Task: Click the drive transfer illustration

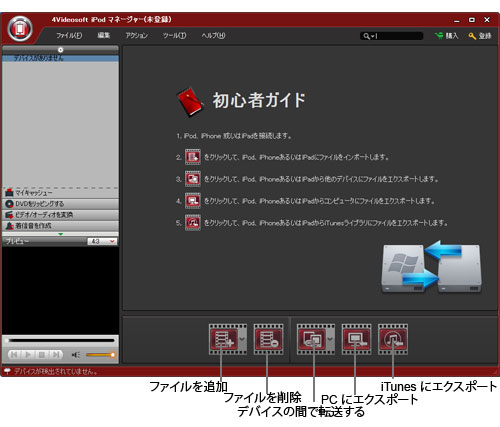Action: pos(431,267)
